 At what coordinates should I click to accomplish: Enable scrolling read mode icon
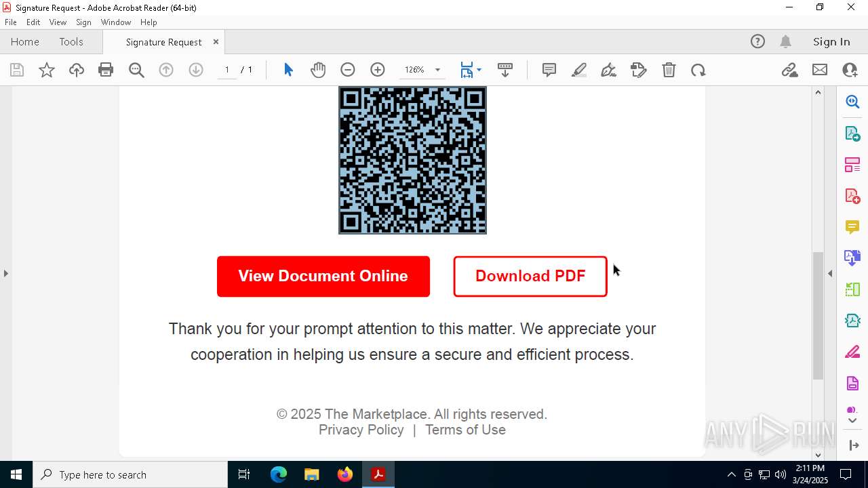pos(505,70)
